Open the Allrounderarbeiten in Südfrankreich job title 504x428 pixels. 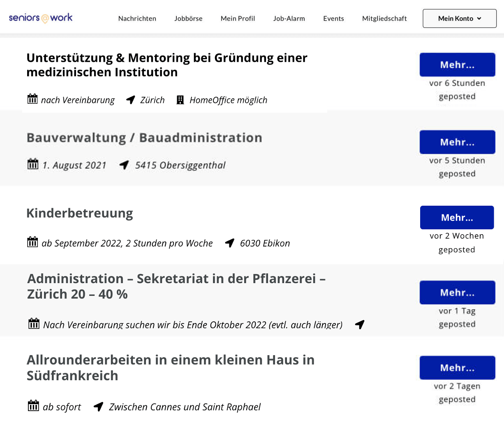click(171, 368)
